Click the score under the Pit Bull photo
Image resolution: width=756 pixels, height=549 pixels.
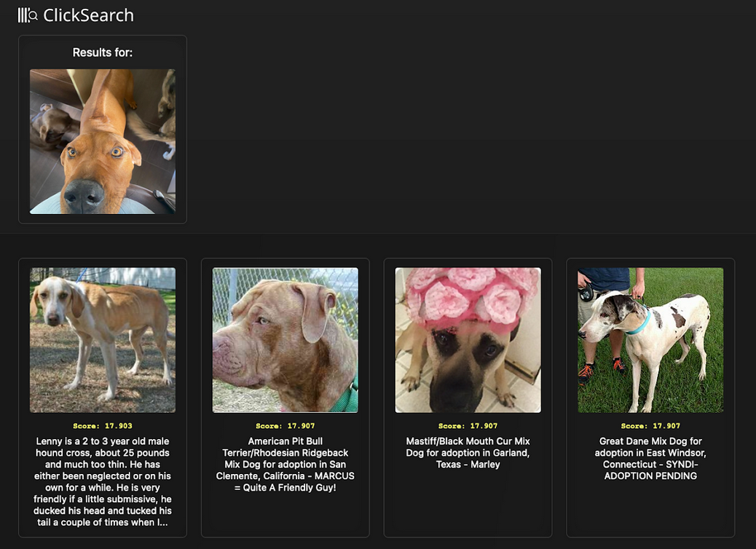pos(286,426)
